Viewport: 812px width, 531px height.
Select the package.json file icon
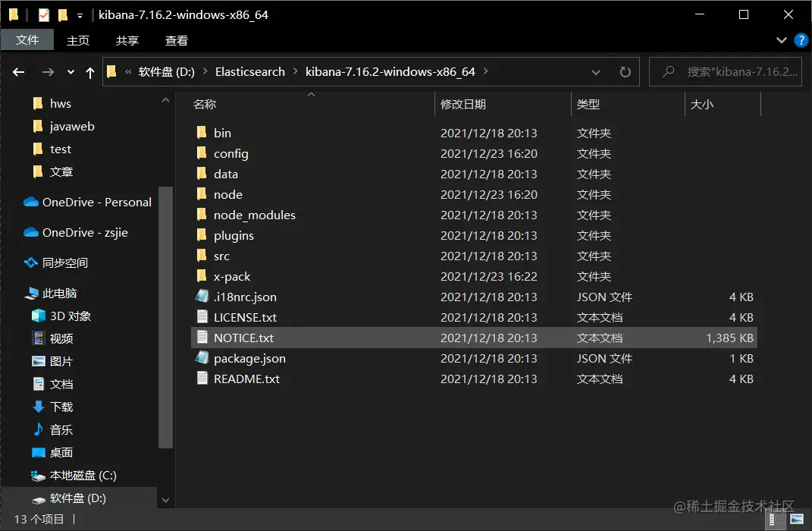[x=202, y=358]
